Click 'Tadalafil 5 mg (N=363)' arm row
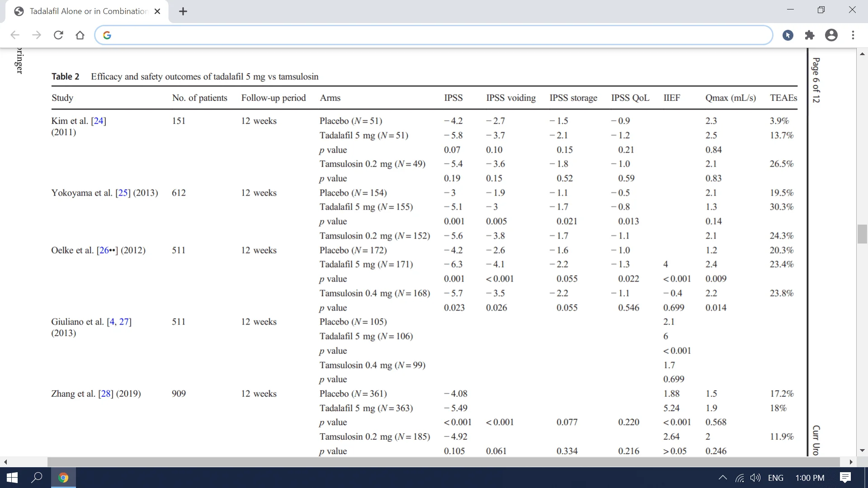The width and height of the screenshot is (868, 488). 366,408
